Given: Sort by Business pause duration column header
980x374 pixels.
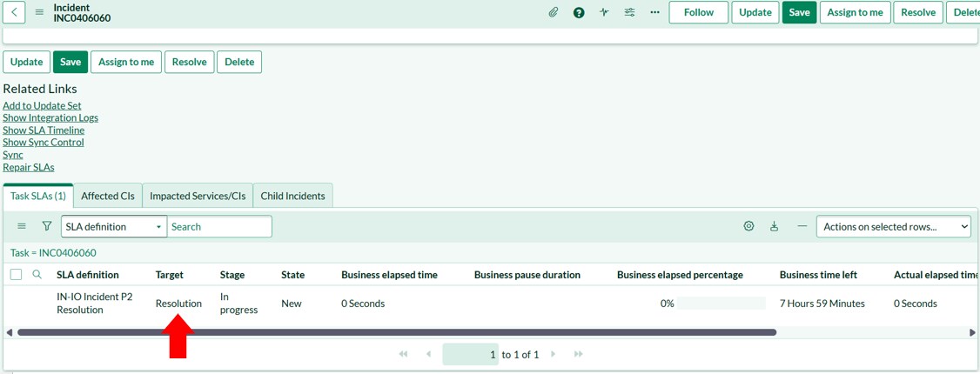Looking at the screenshot, I should click(x=527, y=275).
